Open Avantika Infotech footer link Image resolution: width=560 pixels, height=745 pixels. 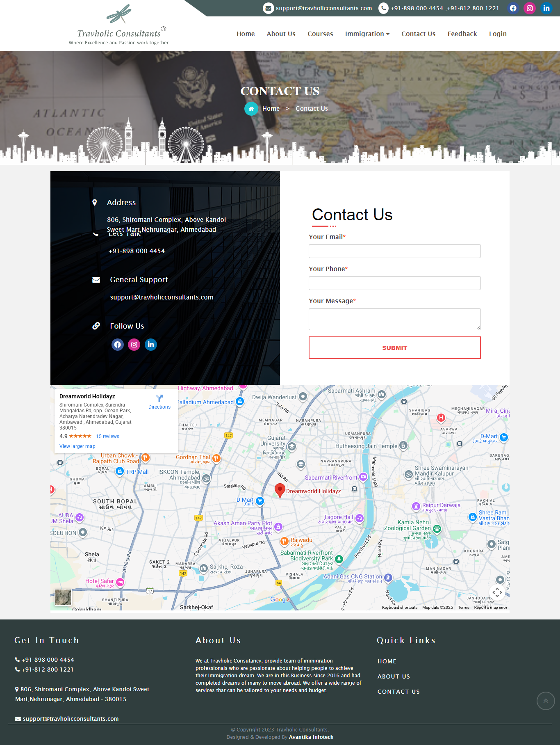pyautogui.click(x=311, y=737)
